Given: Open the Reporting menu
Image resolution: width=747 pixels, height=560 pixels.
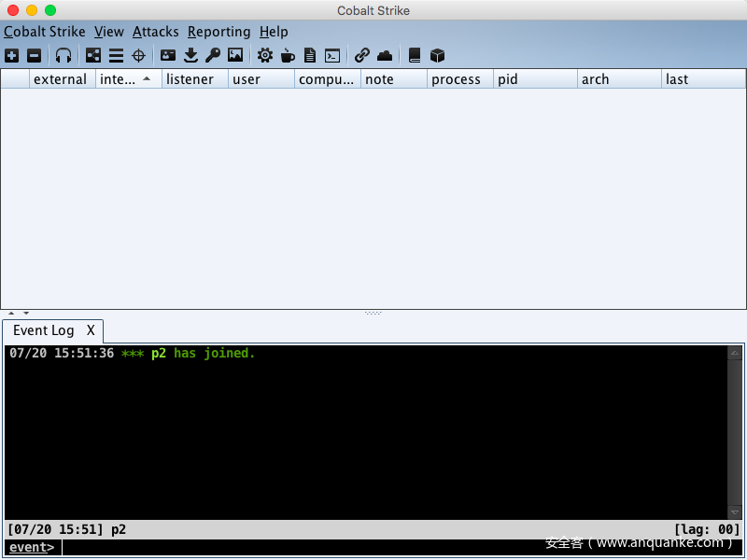Looking at the screenshot, I should pyautogui.click(x=218, y=32).
